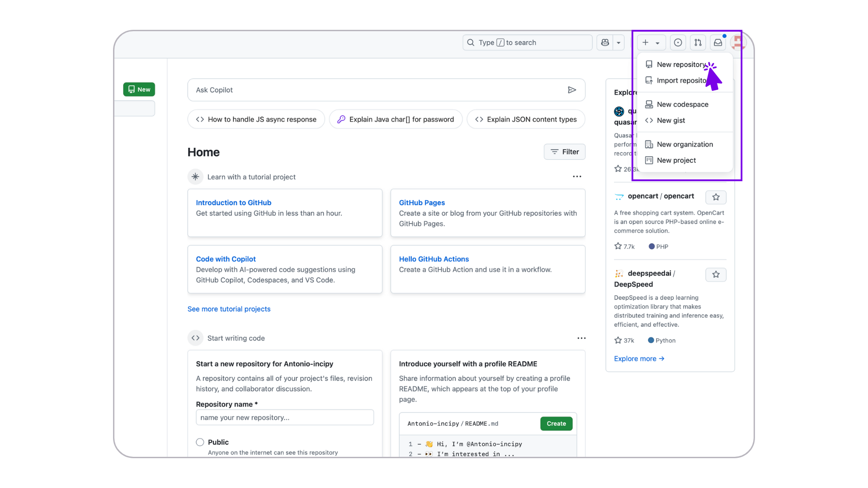This screenshot has width=868, height=488.
Task: Open the Issues icon in header
Action: pyautogui.click(x=678, y=42)
